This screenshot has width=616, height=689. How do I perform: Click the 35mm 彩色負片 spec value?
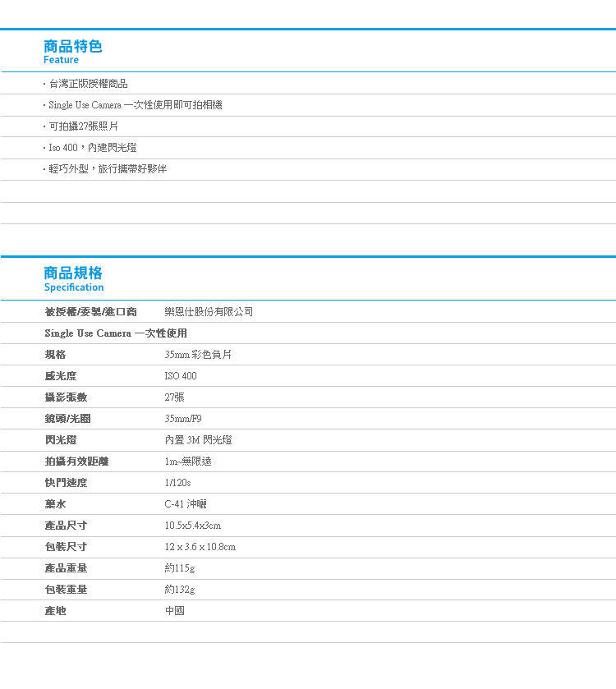(198, 355)
